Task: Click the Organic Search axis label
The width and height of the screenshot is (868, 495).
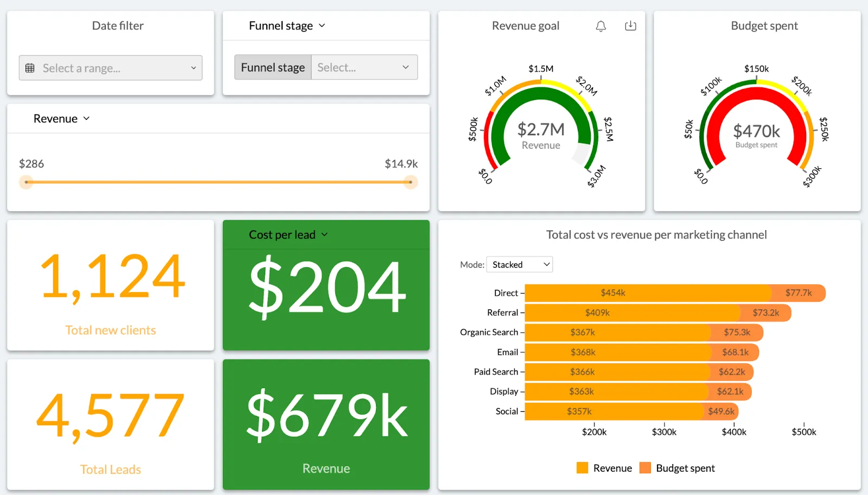Action: [x=489, y=332]
